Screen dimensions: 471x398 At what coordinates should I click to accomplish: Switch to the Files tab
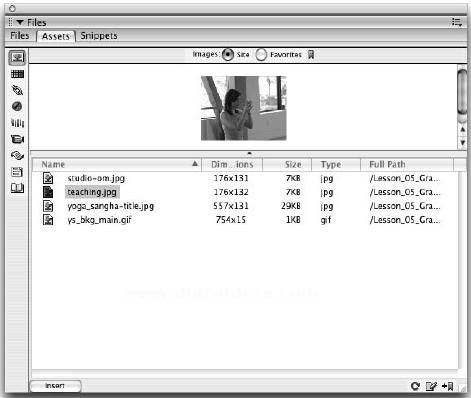click(20, 36)
